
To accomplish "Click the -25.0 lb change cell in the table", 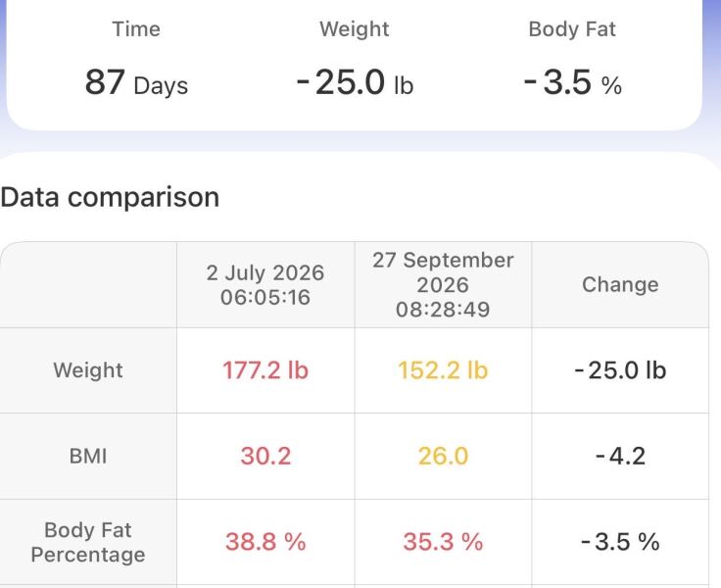I will pyautogui.click(x=620, y=370).
